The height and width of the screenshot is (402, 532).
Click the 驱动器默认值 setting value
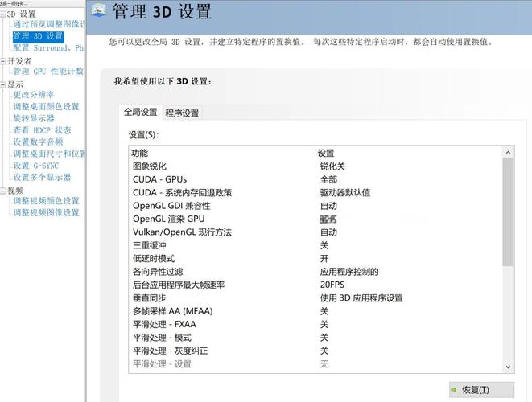point(345,192)
